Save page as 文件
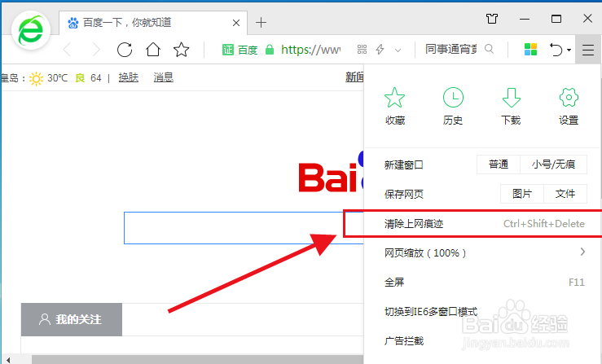The image size is (602, 364). point(565,194)
